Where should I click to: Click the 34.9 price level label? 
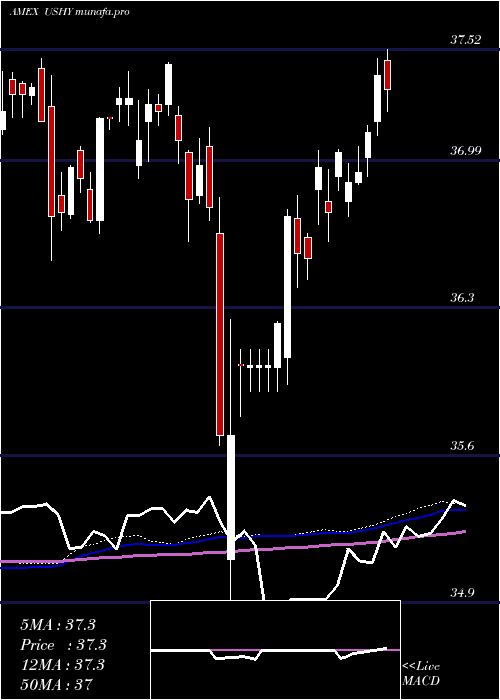pyautogui.click(x=462, y=592)
